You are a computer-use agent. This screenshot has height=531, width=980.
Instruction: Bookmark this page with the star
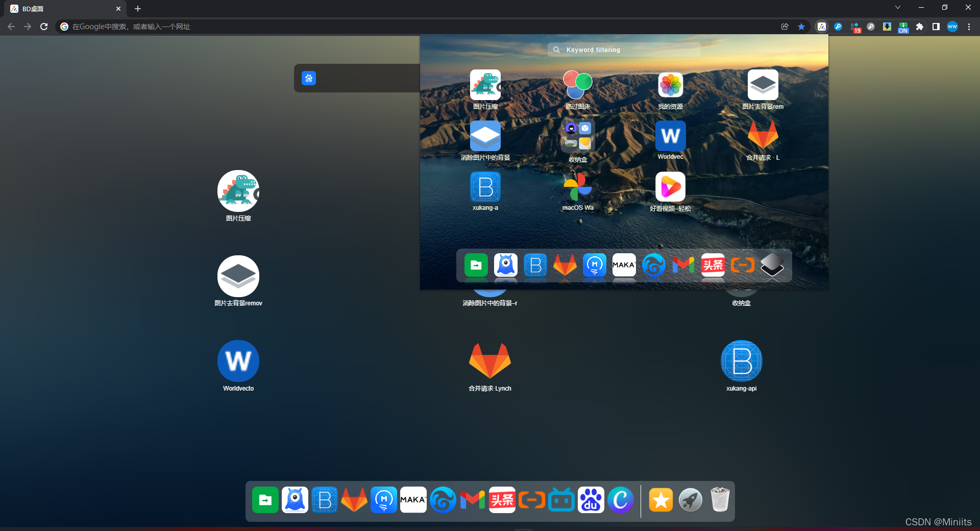801,27
